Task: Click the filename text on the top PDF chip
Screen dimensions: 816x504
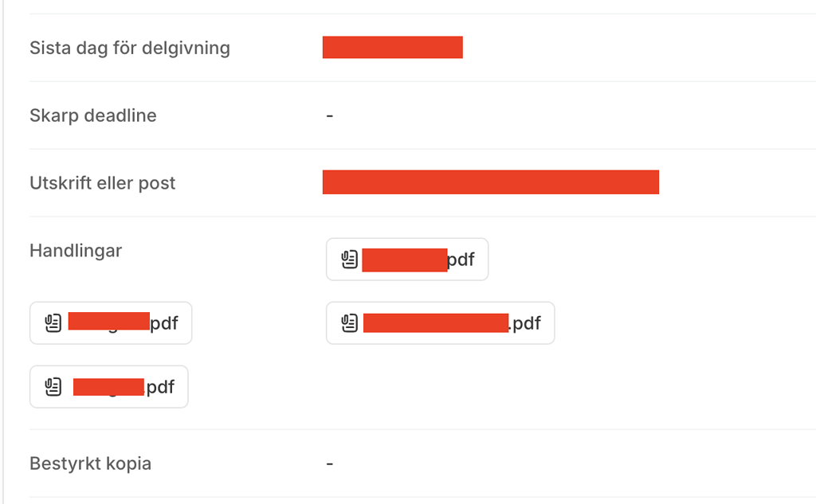Action: pos(462,259)
